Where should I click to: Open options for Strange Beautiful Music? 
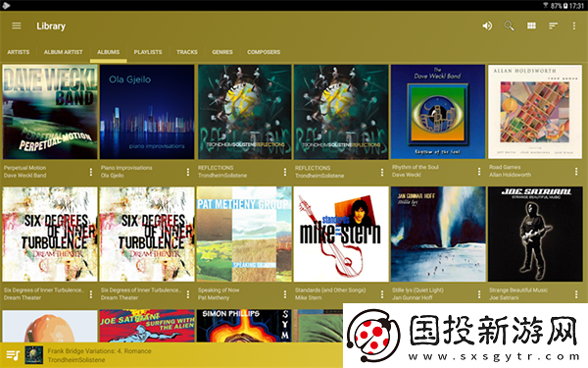coord(576,294)
